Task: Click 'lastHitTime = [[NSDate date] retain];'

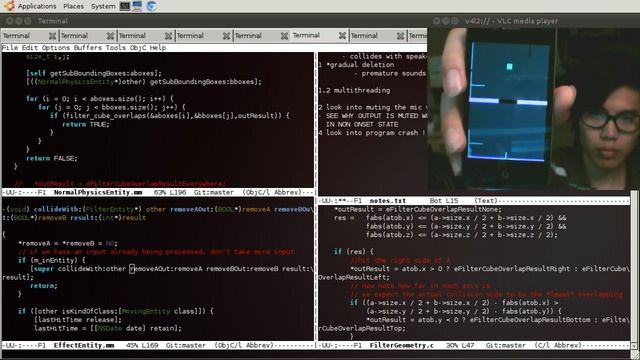Action: click(108, 328)
